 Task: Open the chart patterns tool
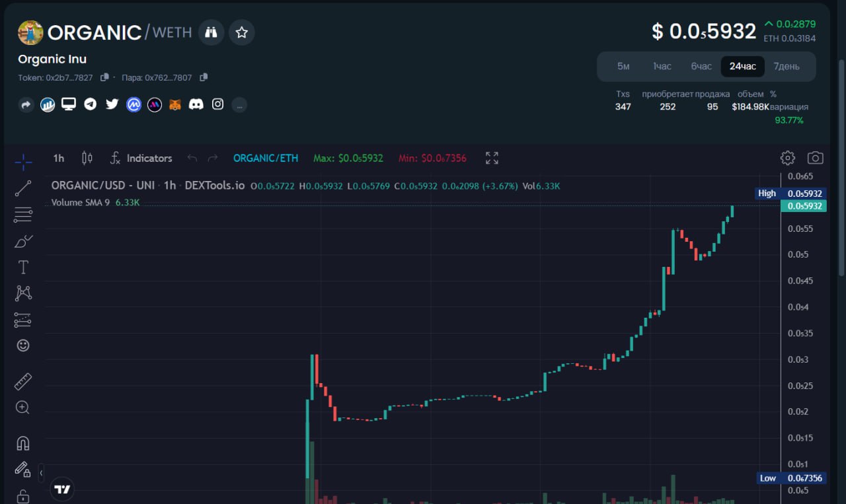click(23, 293)
